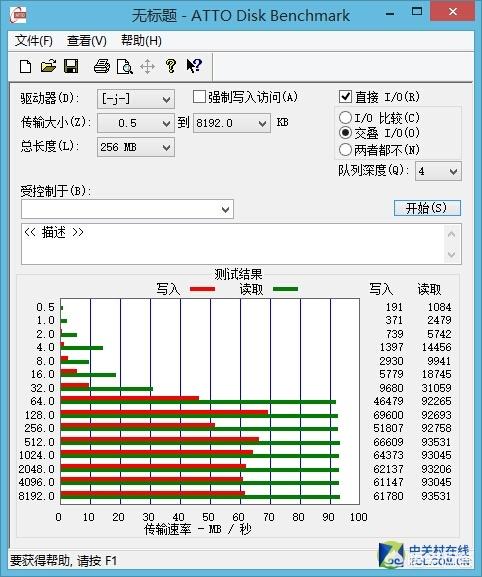The width and height of the screenshot is (482, 577).
Task: Open Print Preview toolbar icon
Action: pyautogui.click(x=125, y=67)
